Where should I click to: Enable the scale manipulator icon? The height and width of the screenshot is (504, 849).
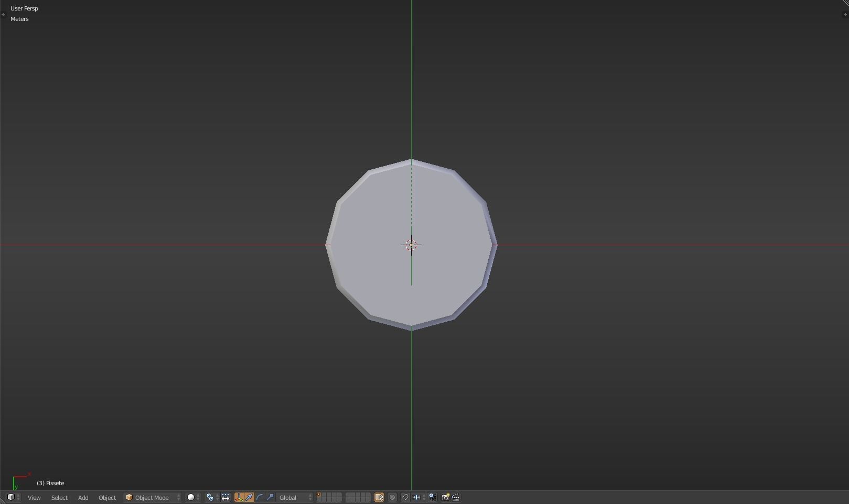(270, 498)
